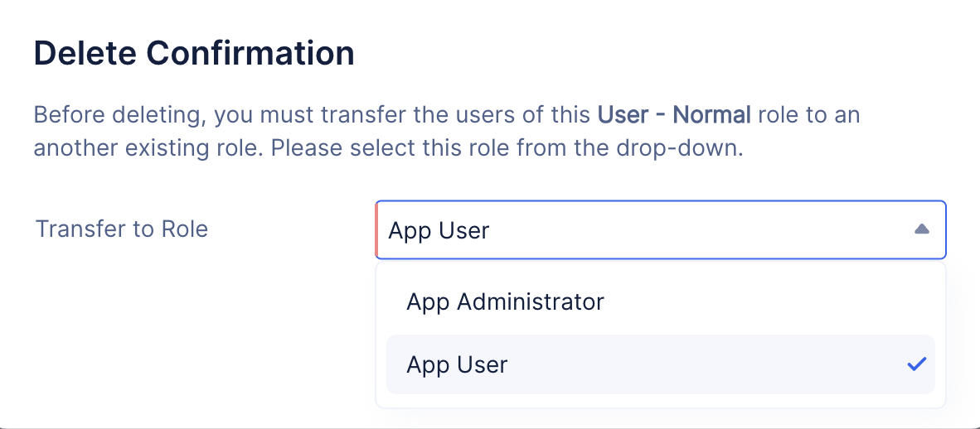Choose the App User option in list
980x429 pixels.
coord(661,364)
